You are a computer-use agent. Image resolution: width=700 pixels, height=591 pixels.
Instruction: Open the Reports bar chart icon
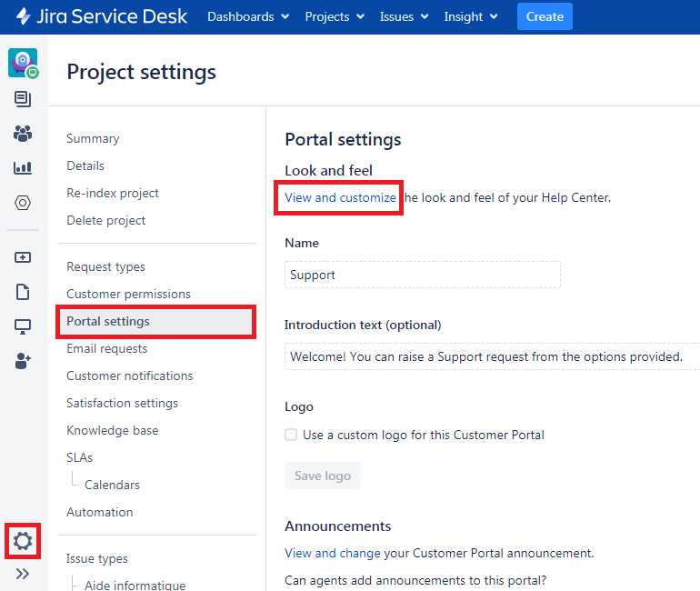(x=23, y=168)
